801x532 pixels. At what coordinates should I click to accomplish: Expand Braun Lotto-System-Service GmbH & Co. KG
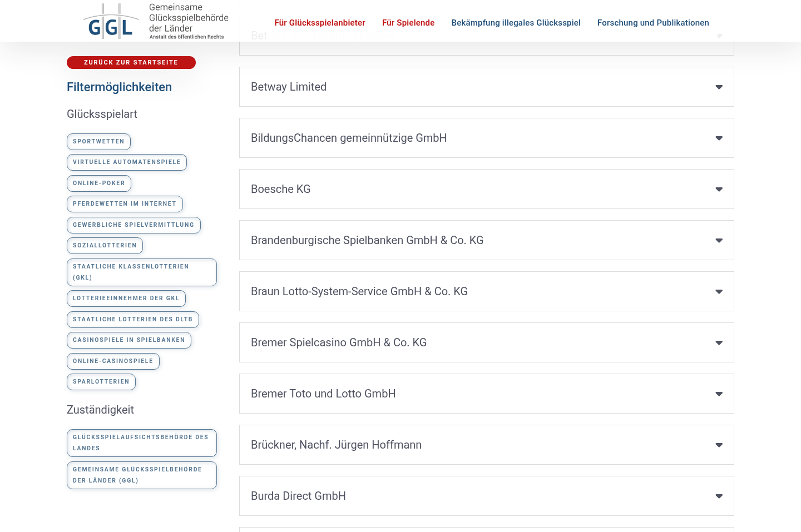coord(487,291)
